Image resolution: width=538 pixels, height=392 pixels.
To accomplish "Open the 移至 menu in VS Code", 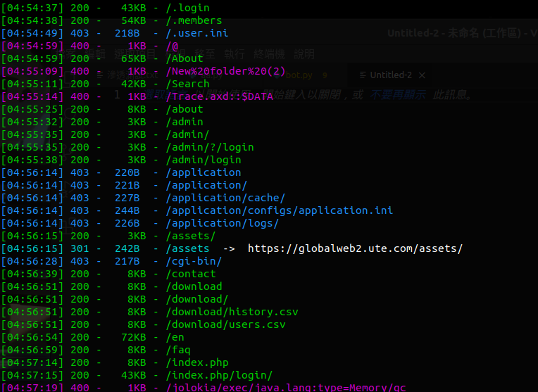I will tap(205, 54).
